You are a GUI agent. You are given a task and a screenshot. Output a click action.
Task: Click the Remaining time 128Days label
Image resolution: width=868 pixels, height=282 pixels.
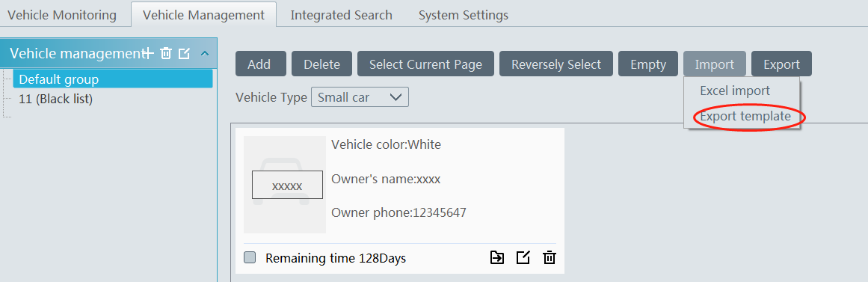(x=336, y=258)
